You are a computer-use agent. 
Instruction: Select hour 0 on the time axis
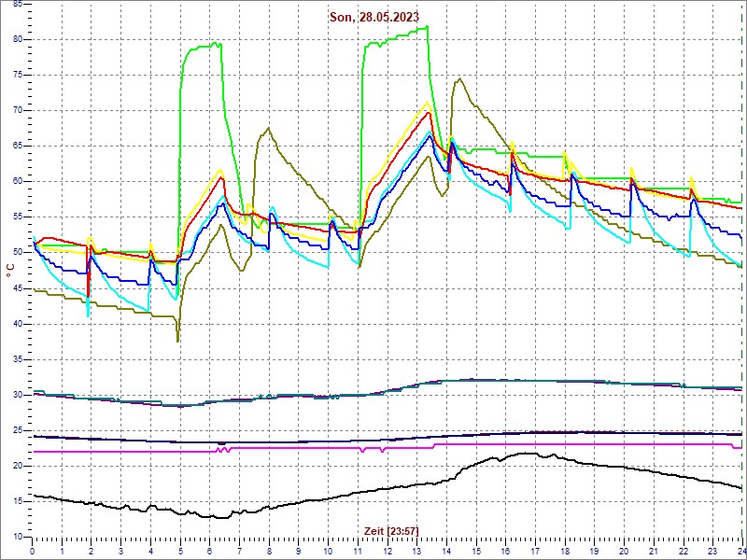pos(33,550)
